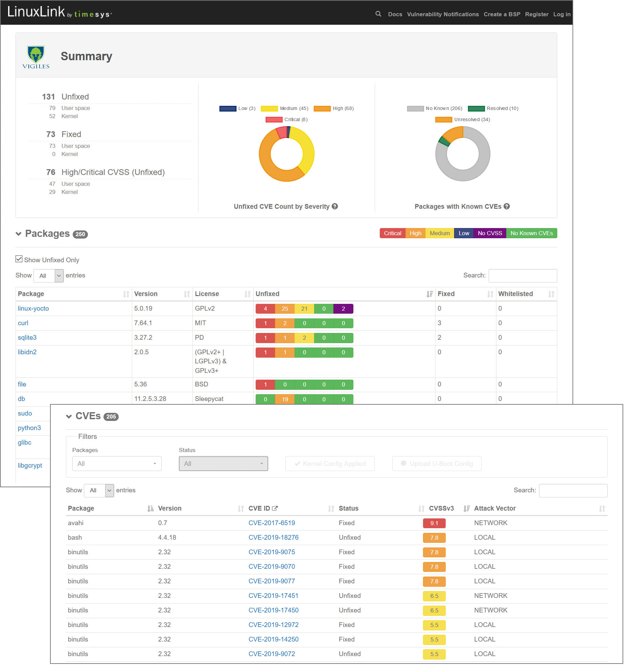Select Vulnerability Notifications in the navigation bar
The width and height of the screenshot is (631, 672).
[x=443, y=14]
